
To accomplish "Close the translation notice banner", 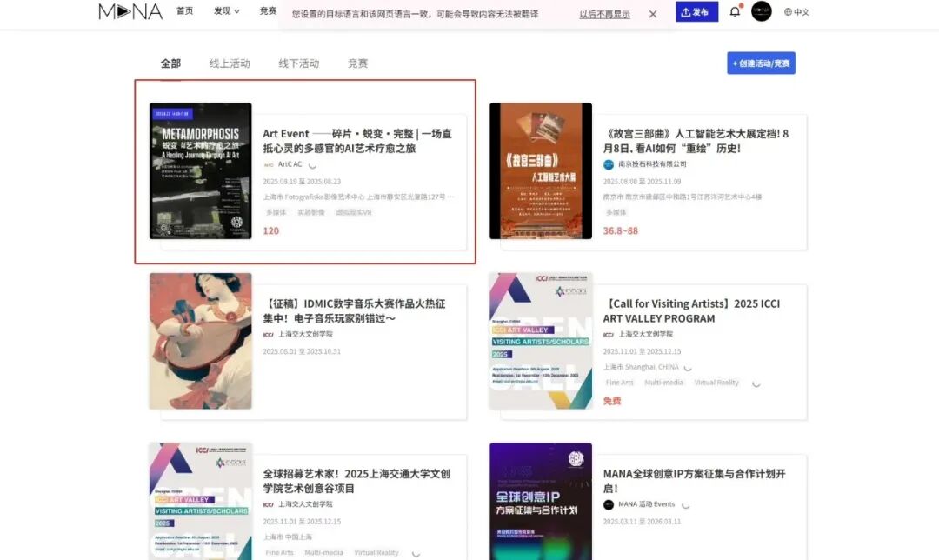I will point(653,14).
